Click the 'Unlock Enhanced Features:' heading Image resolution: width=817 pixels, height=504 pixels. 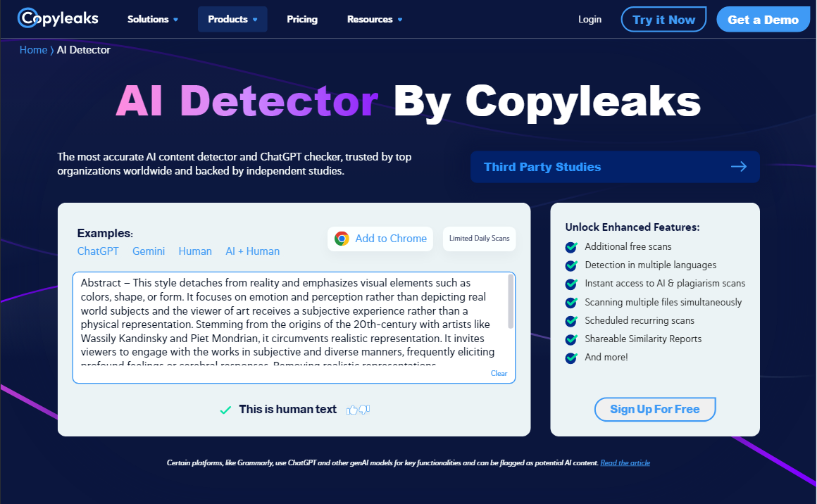632,227
